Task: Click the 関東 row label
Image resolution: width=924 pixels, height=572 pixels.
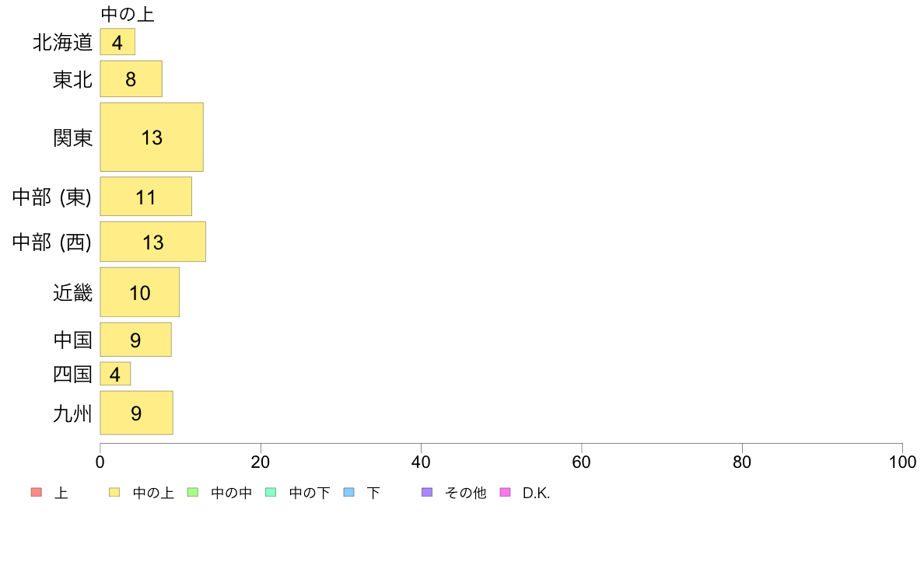Action: pos(72,138)
